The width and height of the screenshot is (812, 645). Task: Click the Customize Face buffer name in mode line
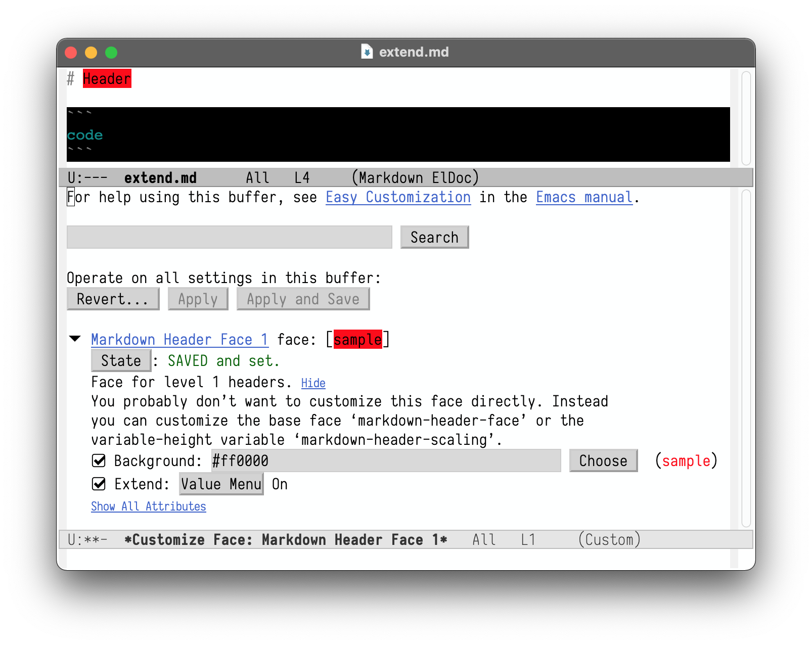pyautogui.click(x=286, y=540)
